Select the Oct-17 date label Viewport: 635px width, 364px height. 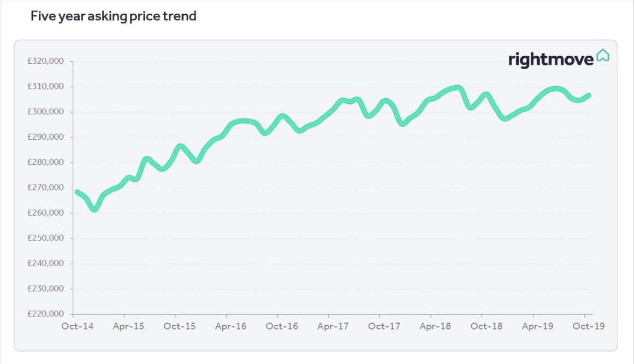pyautogui.click(x=384, y=326)
